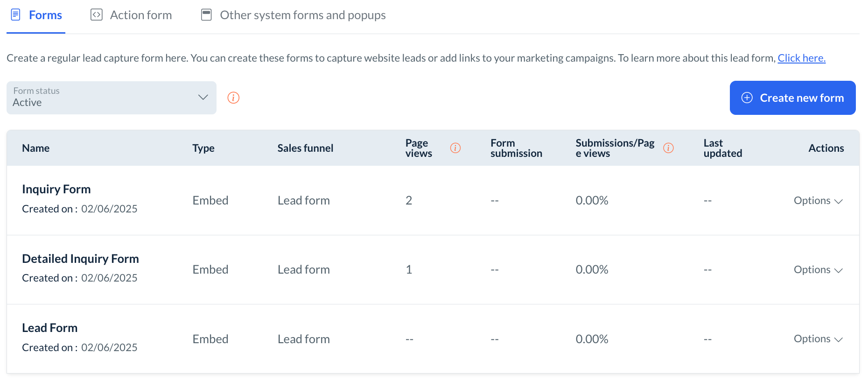868x381 pixels.
Task: Follow the Click here link
Action: click(x=801, y=58)
